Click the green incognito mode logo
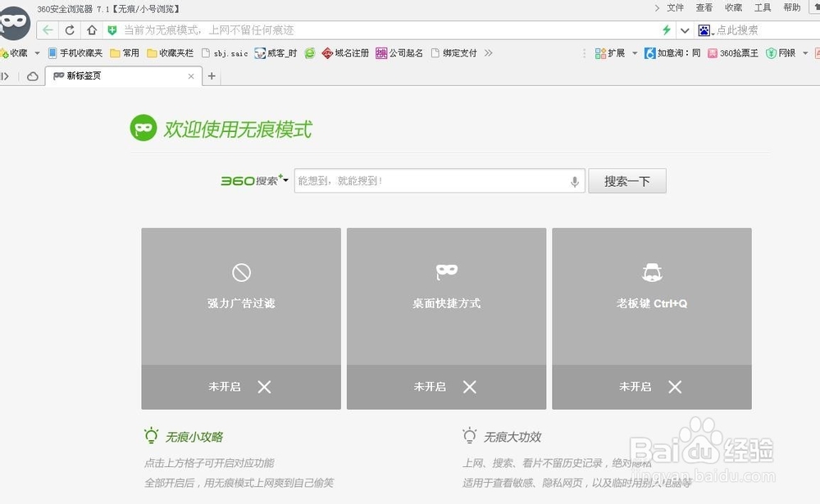Image resolution: width=820 pixels, height=504 pixels. 143,128
